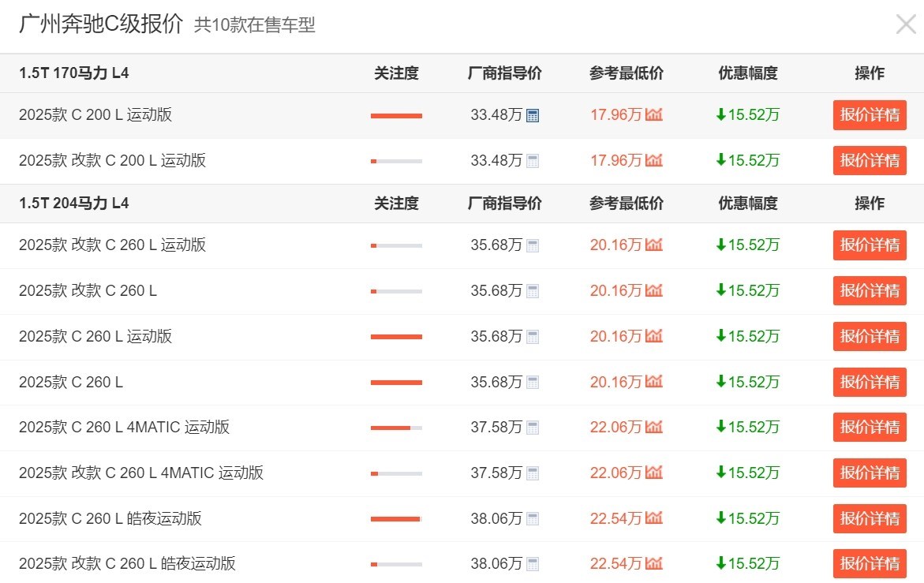Open 报价详情 for 2025款 C 260 L 4MATIC 运动版
The image size is (924, 583).
[869, 428]
